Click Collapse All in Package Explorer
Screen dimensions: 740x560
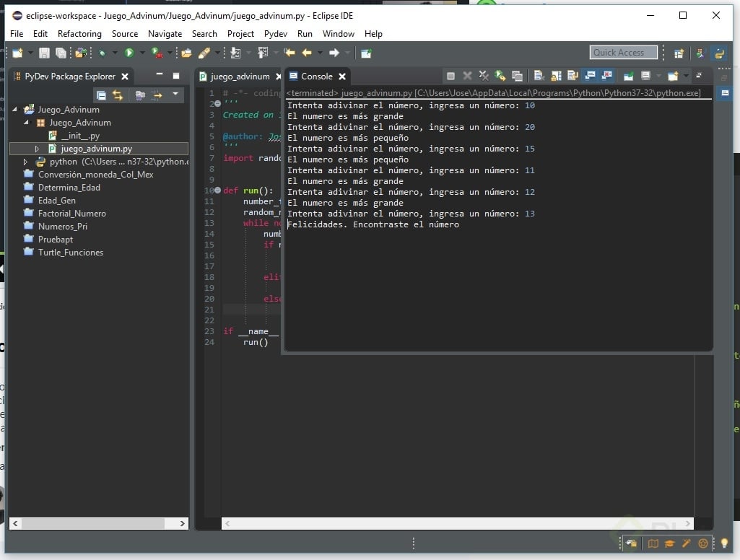[x=101, y=95]
